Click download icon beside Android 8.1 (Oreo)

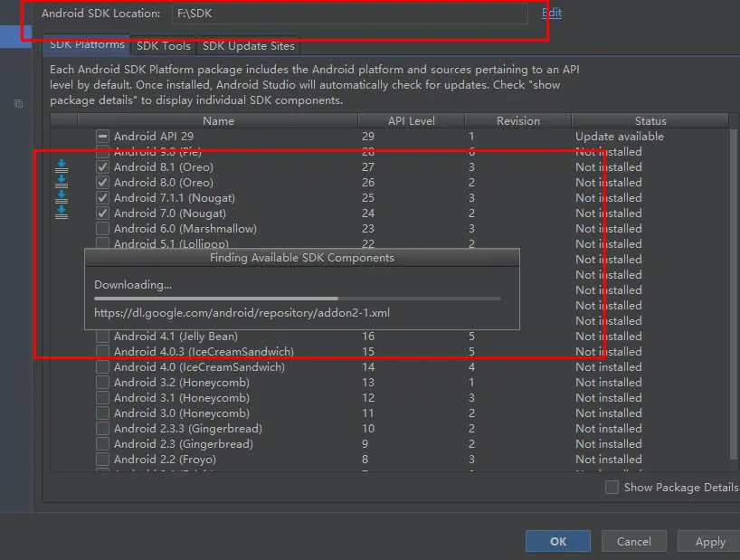[x=62, y=166]
